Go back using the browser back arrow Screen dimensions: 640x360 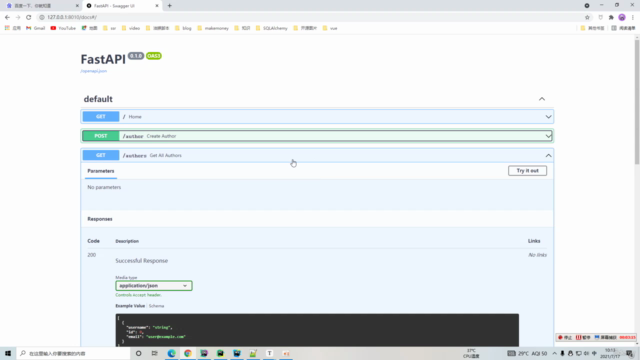pos(7,17)
